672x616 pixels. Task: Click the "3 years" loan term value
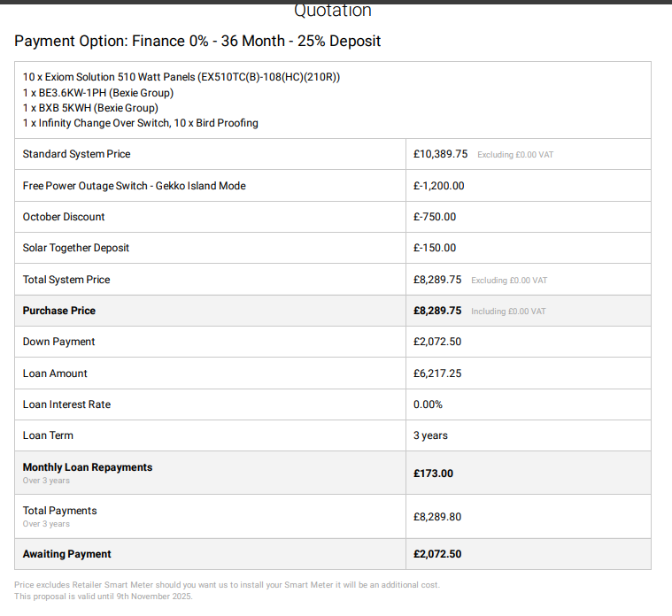click(x=430, y=435)
